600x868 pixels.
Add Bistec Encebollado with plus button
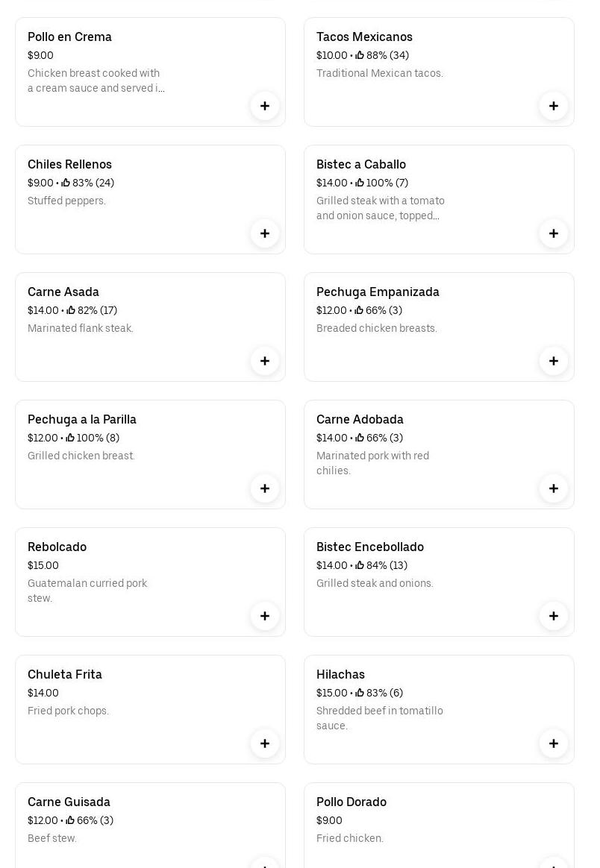coord(554,616)
